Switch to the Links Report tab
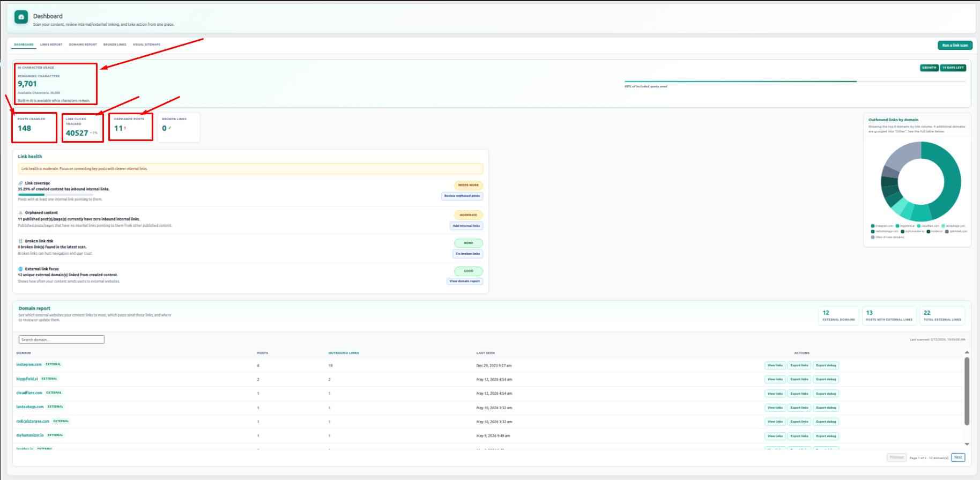Viewport: 980px width, 480px height. click(x=51, y=45)
